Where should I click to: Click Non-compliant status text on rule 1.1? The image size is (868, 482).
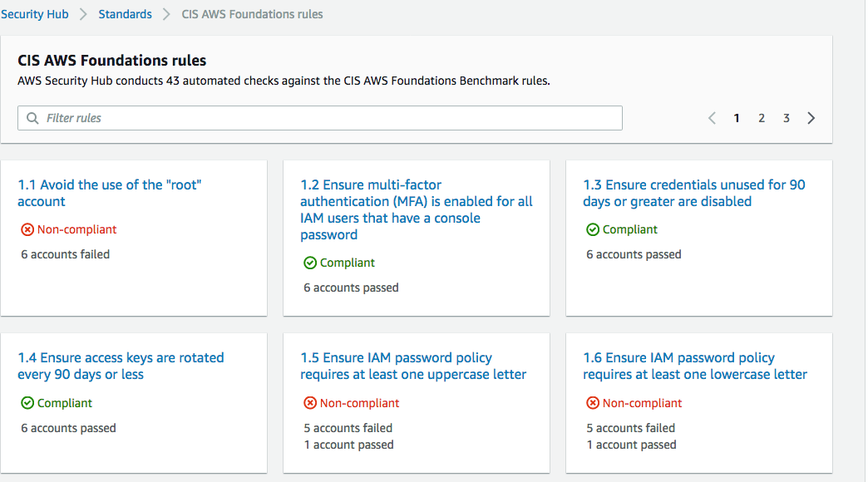[77, 229]
